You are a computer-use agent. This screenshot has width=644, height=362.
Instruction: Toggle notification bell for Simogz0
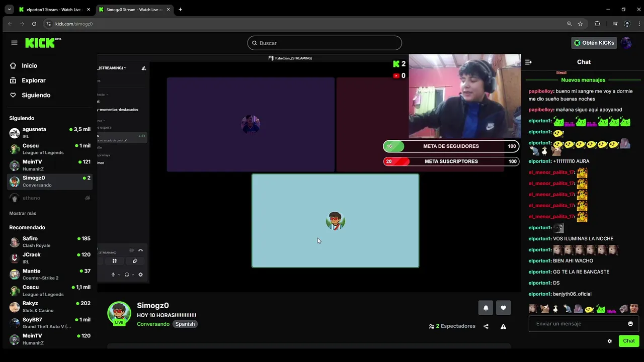(x=486, y=308)
